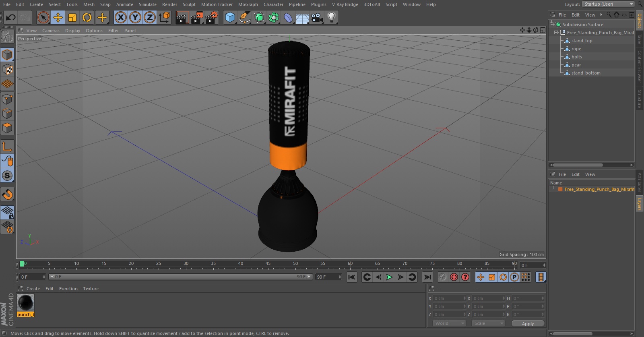Select the rope object

(x=576, y=49)
